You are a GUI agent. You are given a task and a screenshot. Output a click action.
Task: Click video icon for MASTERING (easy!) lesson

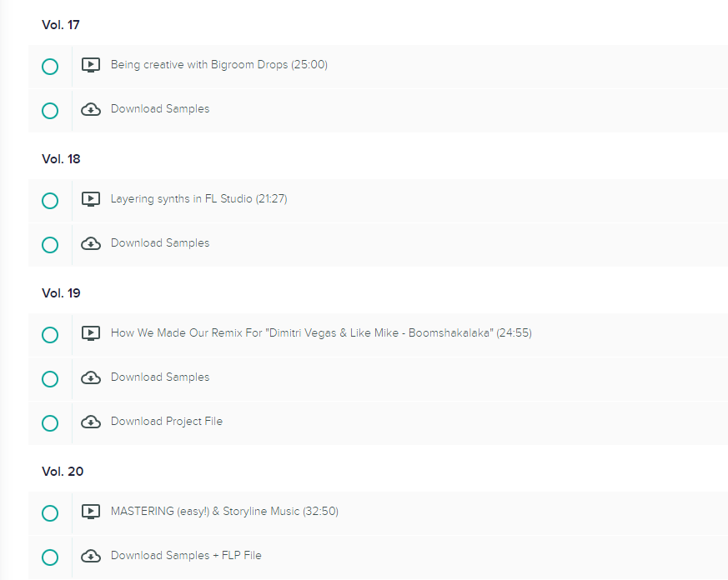point(91,512)
